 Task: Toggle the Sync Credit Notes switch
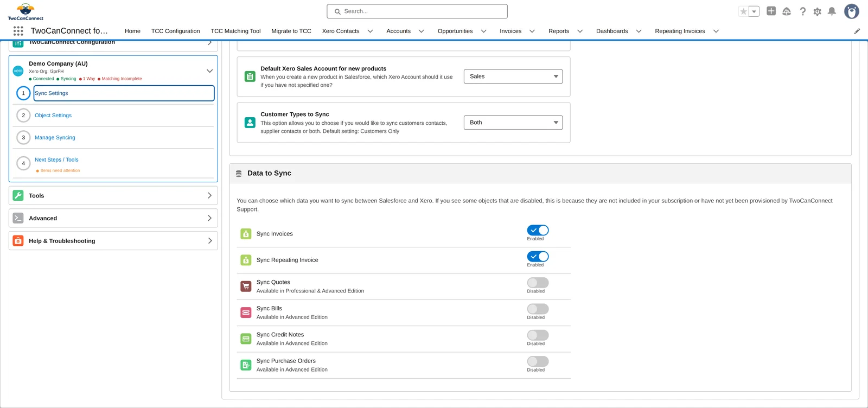click(x=538, y=335)
